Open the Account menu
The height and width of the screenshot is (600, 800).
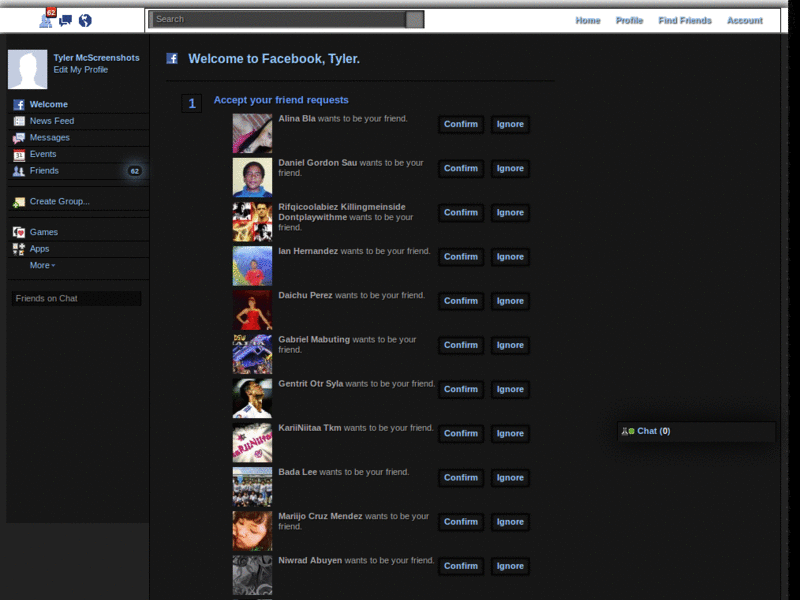(x=744, y=20)
